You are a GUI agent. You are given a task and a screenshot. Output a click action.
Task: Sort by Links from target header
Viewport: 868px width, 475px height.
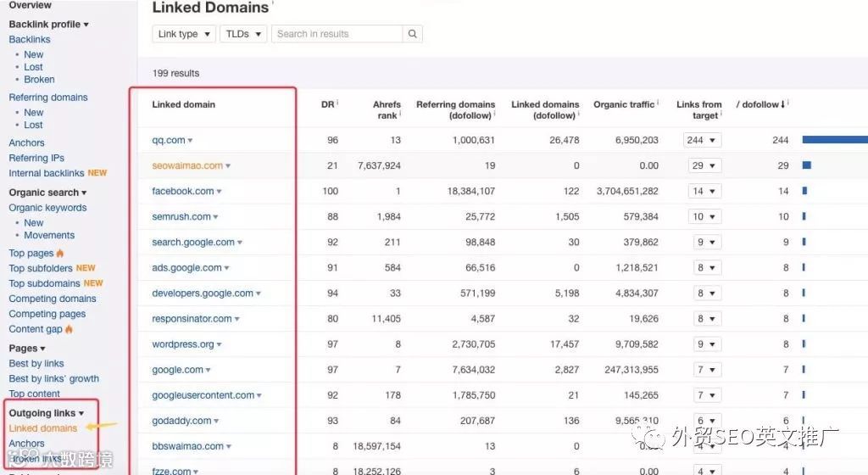tap(698, 109)
